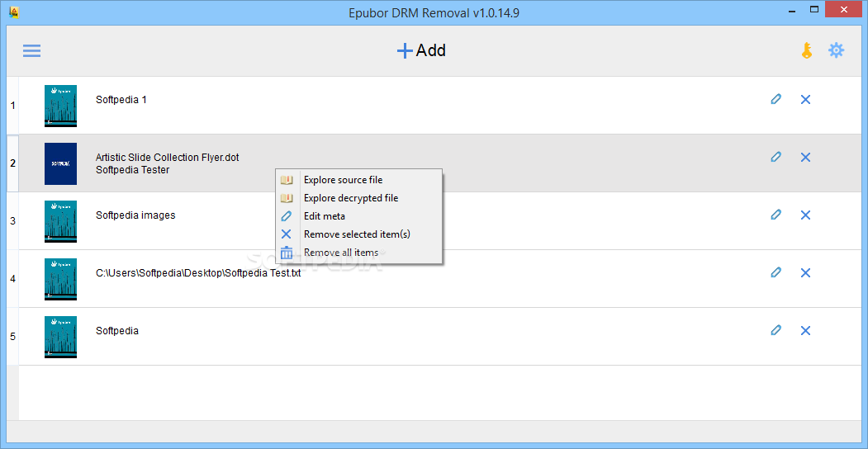868x449 pixels.
Task: Remove the Softpedia images item
Action: [x=805, y=215]
